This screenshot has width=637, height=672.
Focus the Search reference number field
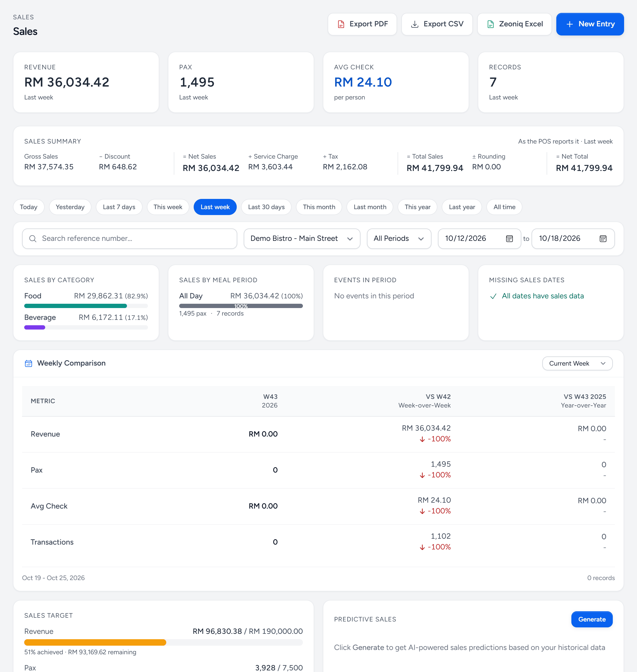tap(129, 239)
